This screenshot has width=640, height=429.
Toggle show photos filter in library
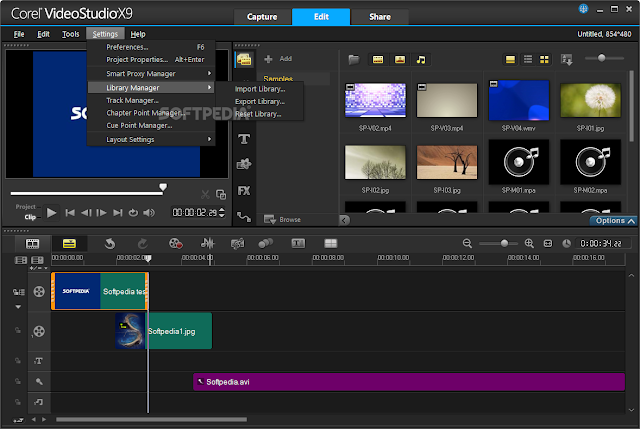pyautogui.click(x=400, y=60)
